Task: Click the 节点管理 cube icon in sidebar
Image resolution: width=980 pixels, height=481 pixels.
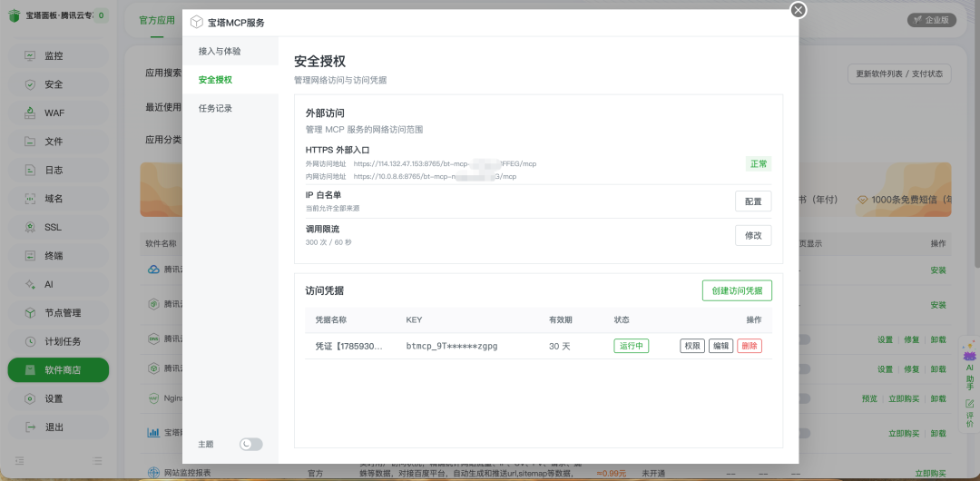Action: pos(30,313)
